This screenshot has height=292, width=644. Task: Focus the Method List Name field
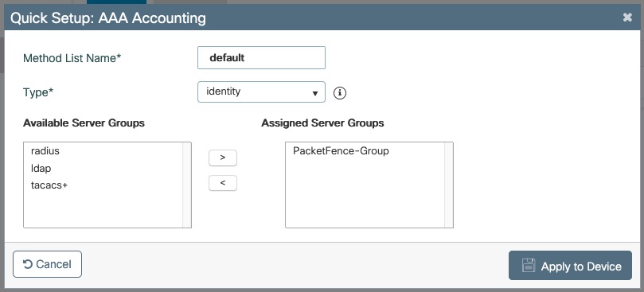[261, 57]
